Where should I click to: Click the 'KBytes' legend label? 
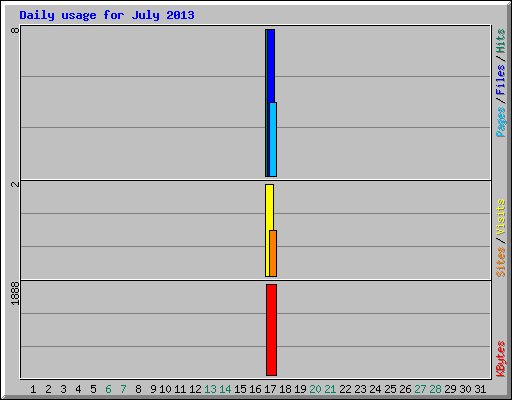(501, 359)
